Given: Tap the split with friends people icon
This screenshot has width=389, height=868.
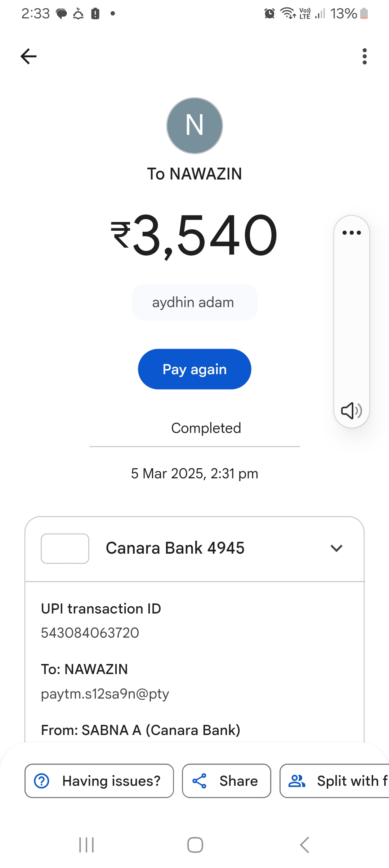Looking at the screenshot, I should [x=297, y=781].
